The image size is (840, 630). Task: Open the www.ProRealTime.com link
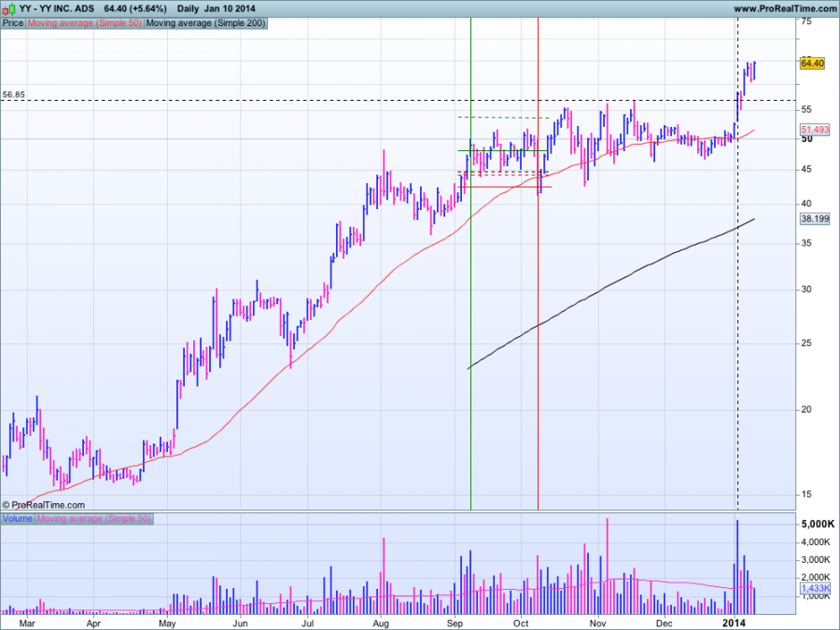(x=784, y=8)
